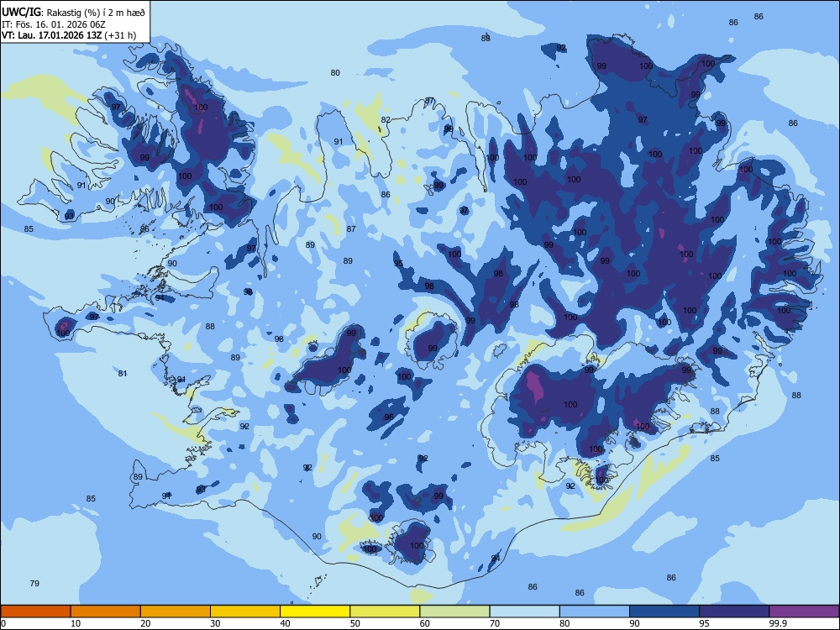Choose the dark blue 90–95 legend swatch
This screenshot has height=630, width=840.
click(664, 612)
